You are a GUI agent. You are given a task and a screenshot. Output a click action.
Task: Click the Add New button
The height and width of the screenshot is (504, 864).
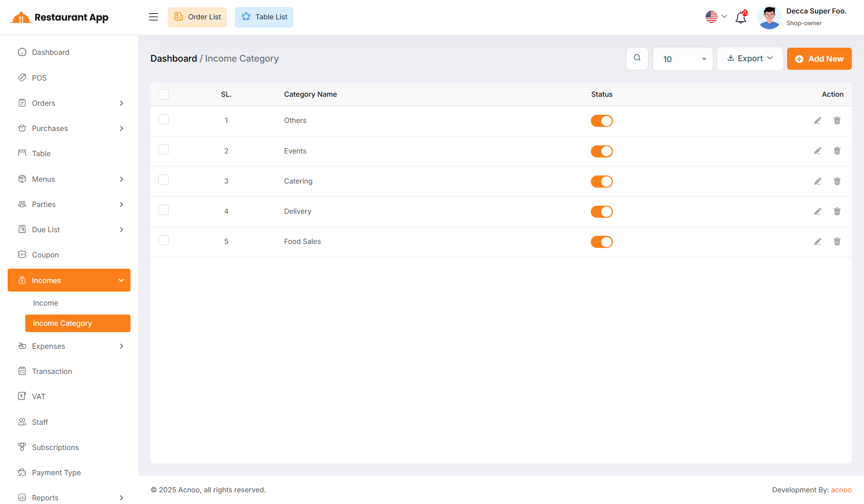click(x=819, y=59)
